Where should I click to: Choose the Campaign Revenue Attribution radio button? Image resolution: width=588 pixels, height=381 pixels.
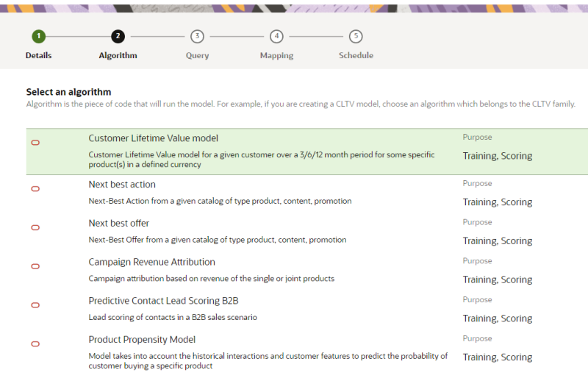pyautogui.click(x=35, y=266)
